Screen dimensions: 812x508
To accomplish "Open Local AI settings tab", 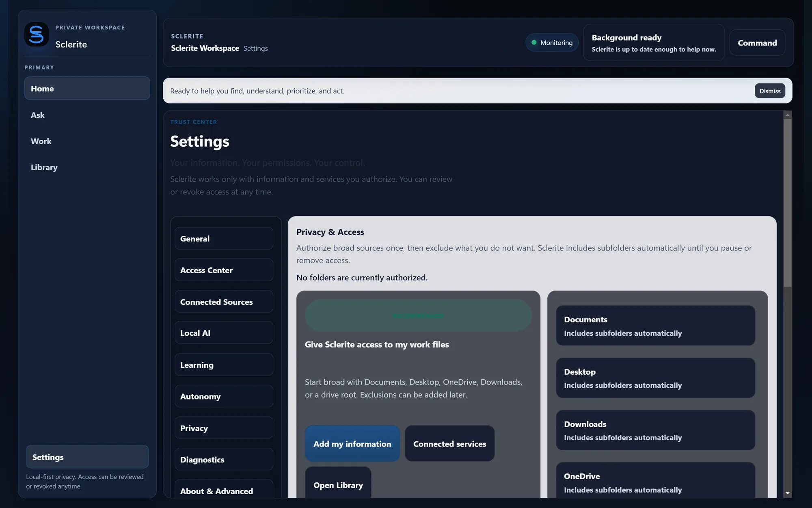I will (x=224, y=333).
